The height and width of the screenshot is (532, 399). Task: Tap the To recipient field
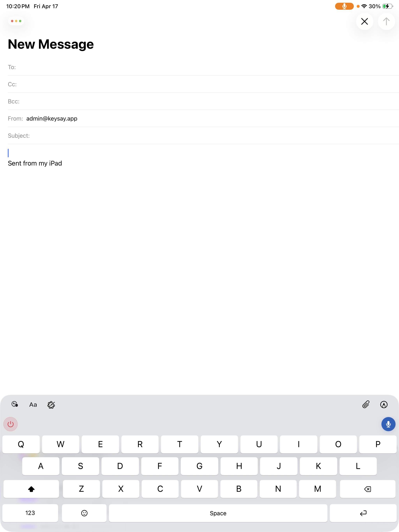(203, 67)
